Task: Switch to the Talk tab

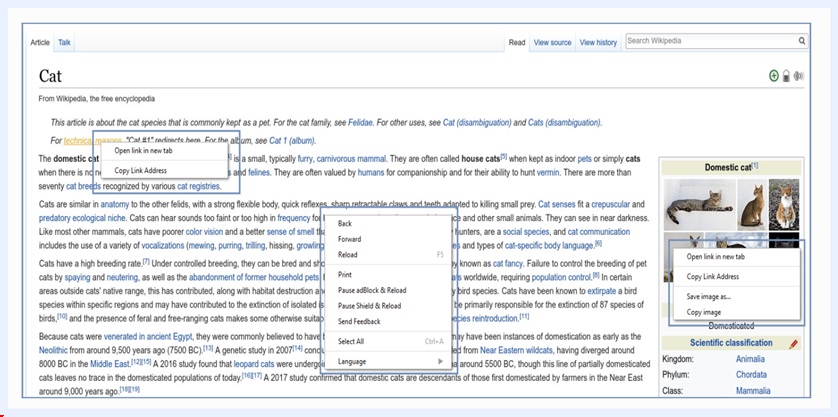Action: [64, 43]
